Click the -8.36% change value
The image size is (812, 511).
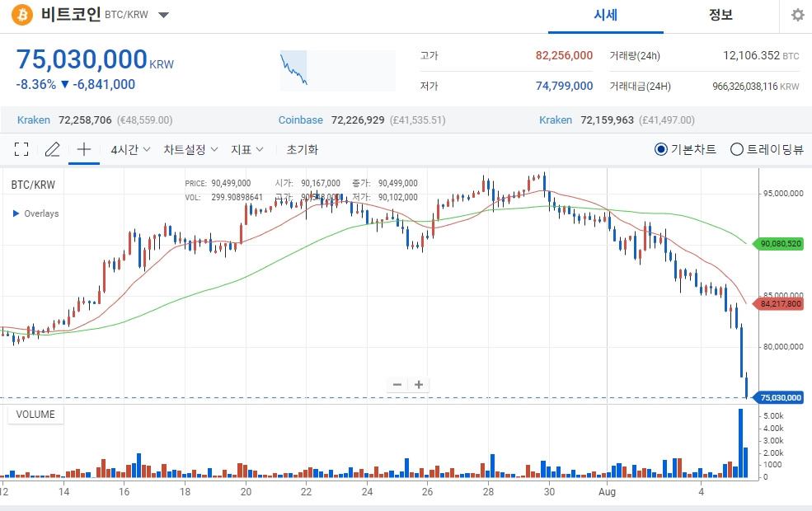pos(35,84)
